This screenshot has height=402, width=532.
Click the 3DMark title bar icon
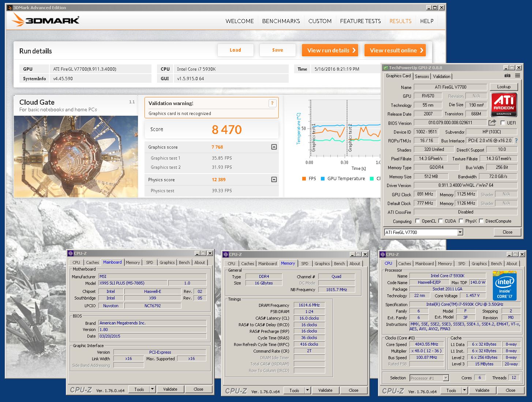coord(10,8)
